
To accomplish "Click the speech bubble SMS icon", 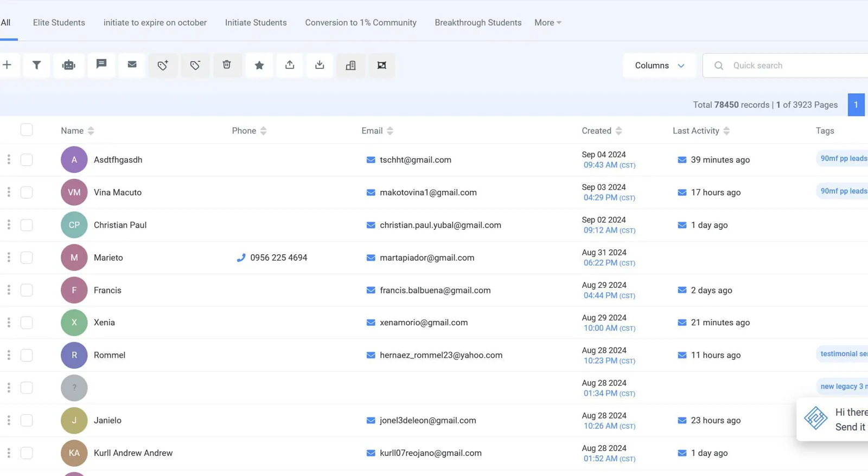I will (x=101, y=65).
